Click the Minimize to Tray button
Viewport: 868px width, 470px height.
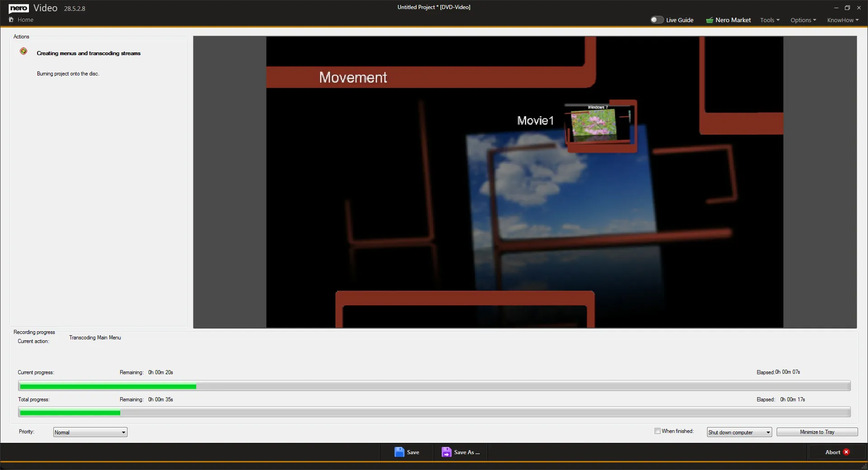click(817, 432)
